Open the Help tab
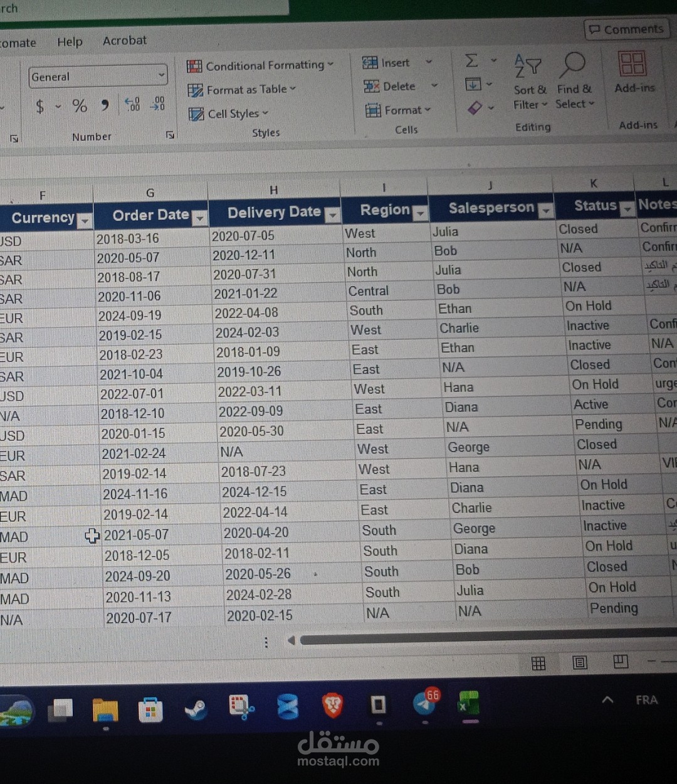Screen dimensions: 677x784 [x=70, y=42]
